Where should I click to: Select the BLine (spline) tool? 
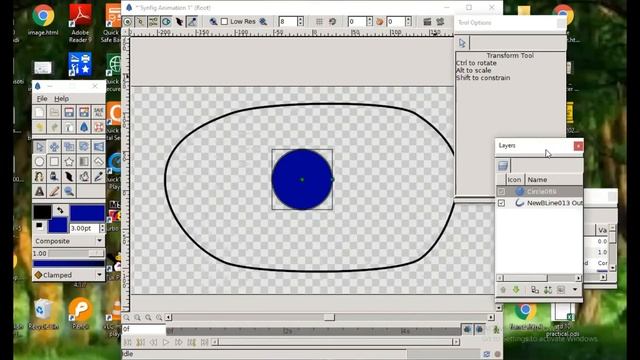39,176
